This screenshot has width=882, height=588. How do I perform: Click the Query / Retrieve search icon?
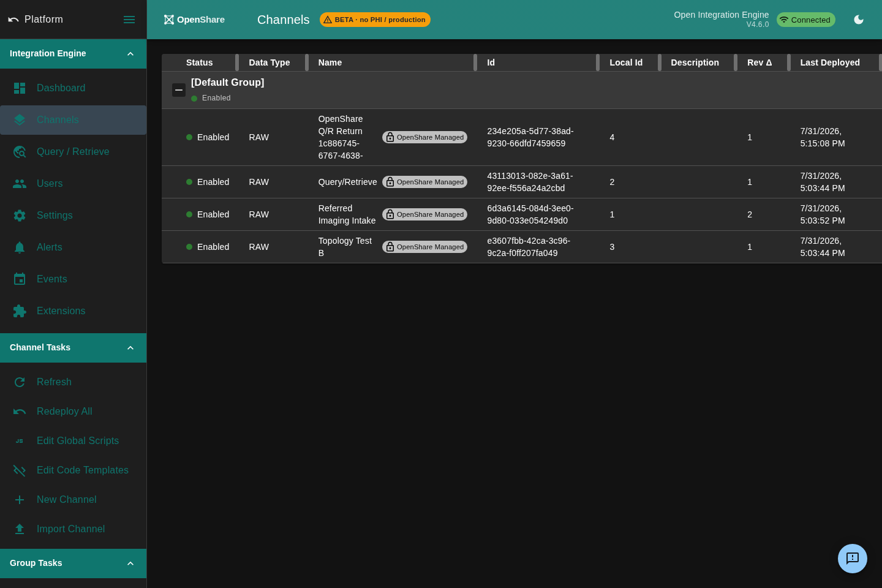click(x=20, y=152)
